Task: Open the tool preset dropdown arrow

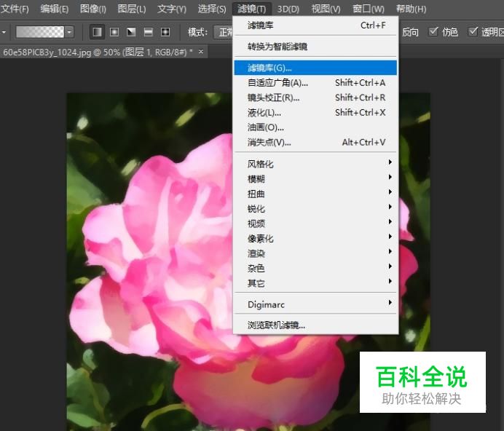Action: click(x=4, y=32)
